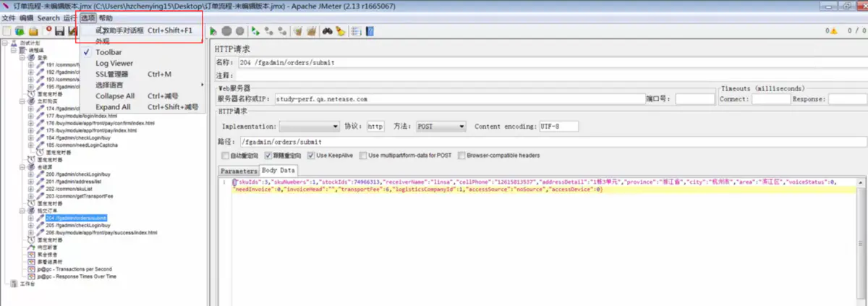Click the New test plan toolbar icon
Screen dimensions: 868x306
click(x=7, y=31)
